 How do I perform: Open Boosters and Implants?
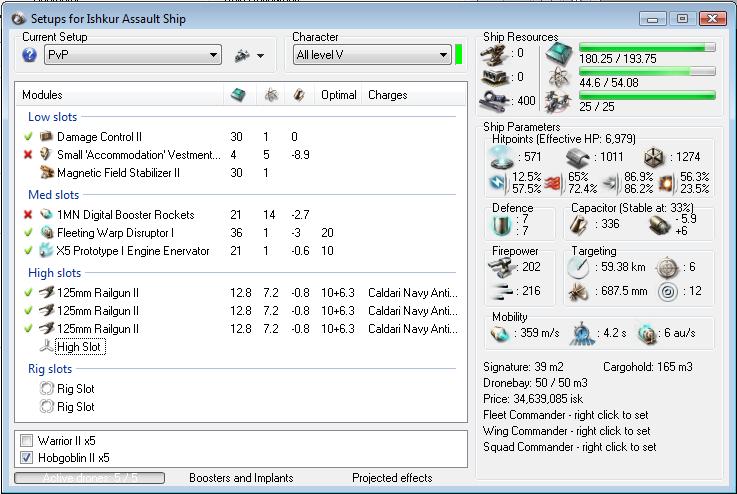tap(241, 478)
